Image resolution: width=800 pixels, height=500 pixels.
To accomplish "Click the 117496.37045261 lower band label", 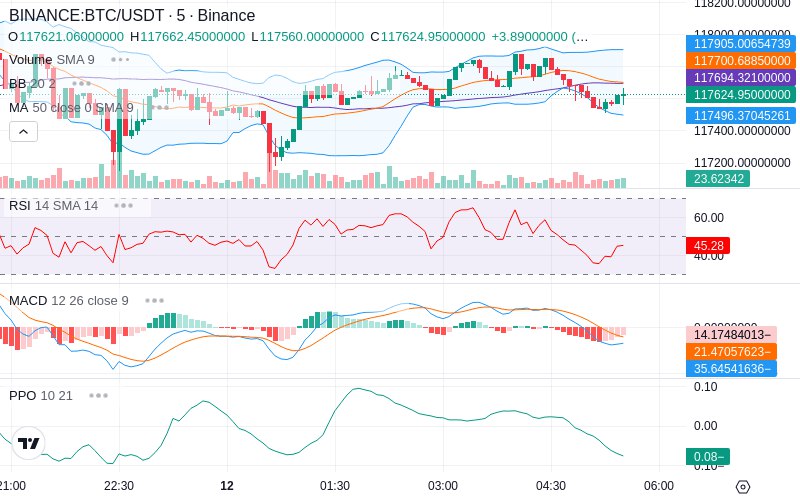I will tap(741, 115).
